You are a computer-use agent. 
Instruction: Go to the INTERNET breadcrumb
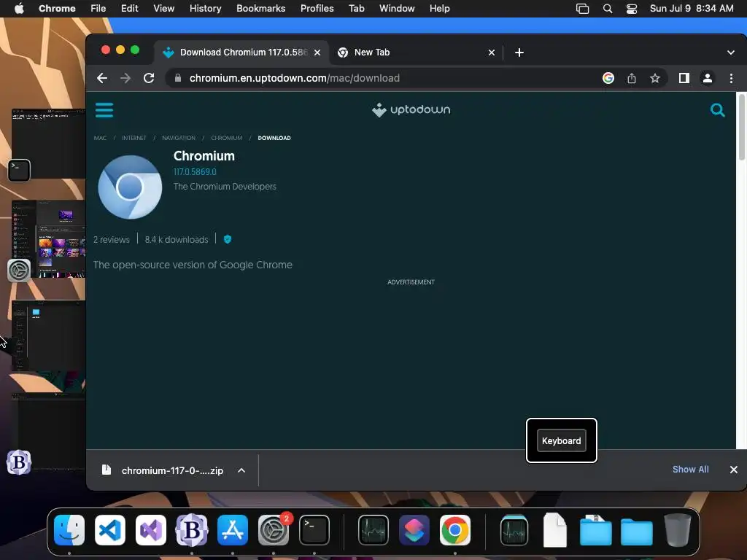[x=134, y=138]
